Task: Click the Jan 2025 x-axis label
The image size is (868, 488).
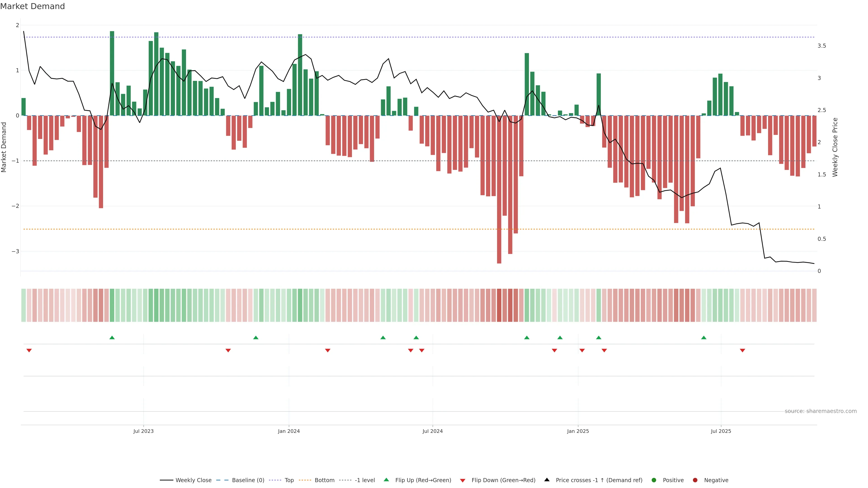Action: (x=578, y=431)
